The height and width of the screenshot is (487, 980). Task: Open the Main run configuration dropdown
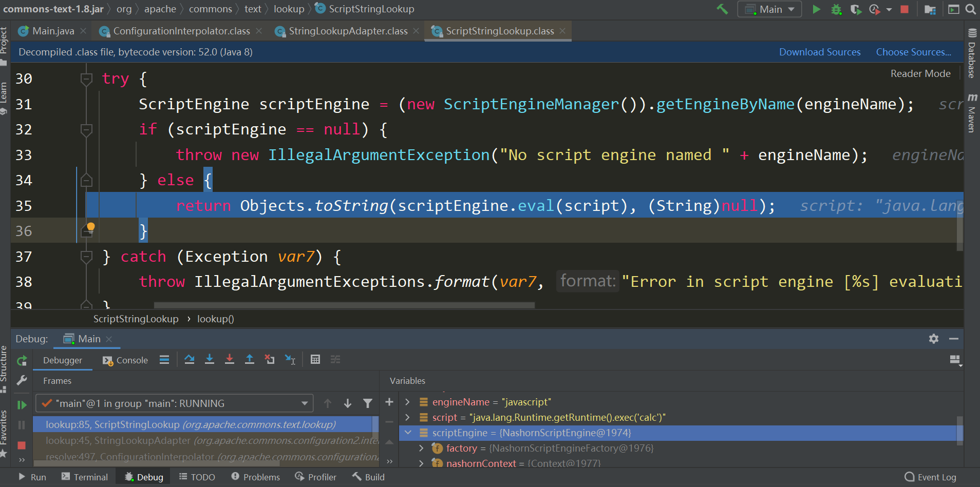click(769, 9)
